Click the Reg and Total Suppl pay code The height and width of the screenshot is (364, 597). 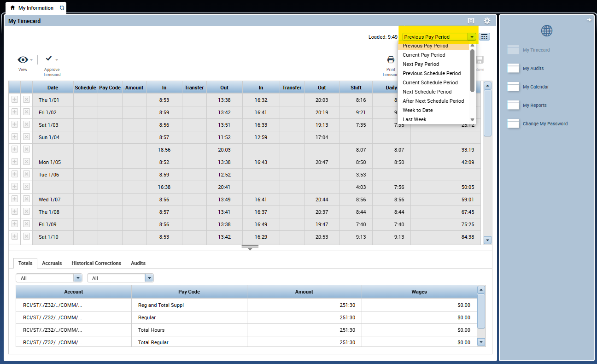161,305
